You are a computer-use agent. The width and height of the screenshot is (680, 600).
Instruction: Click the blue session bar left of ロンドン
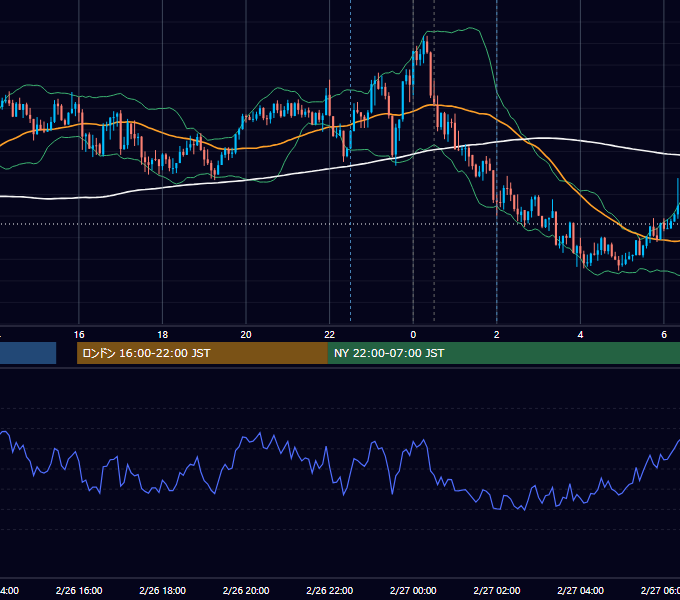[28, 353]
